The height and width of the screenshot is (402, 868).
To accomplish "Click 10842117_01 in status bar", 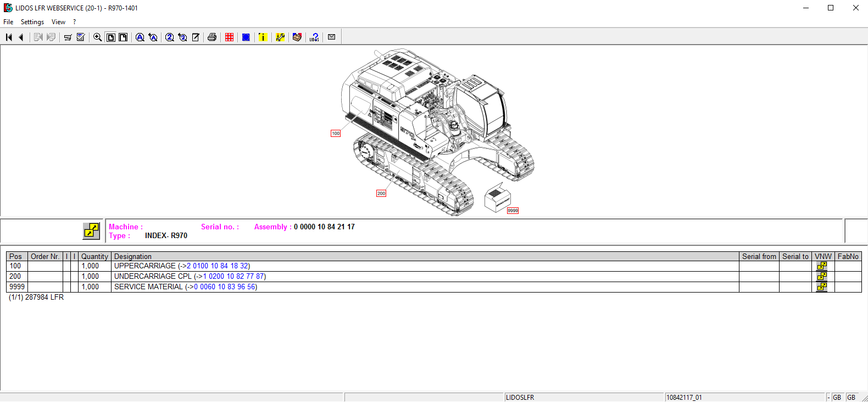I will click(684, 397).
